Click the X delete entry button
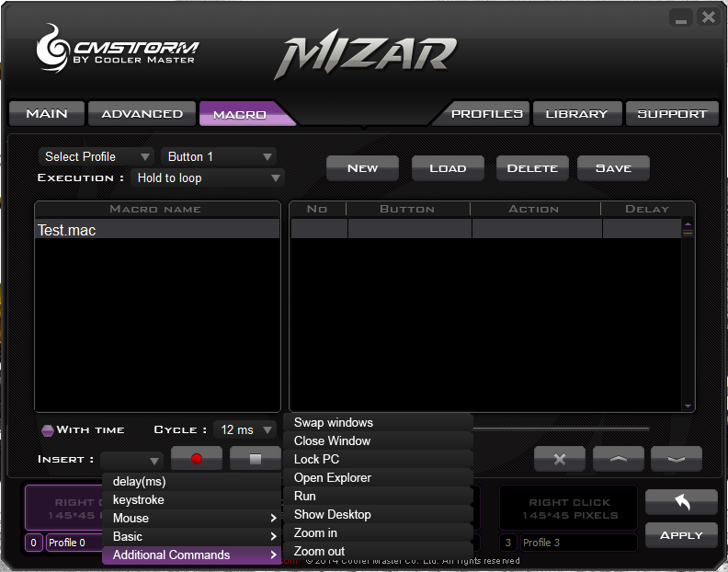The height and width of the screenshot is (572, 728). click(559, 459)
